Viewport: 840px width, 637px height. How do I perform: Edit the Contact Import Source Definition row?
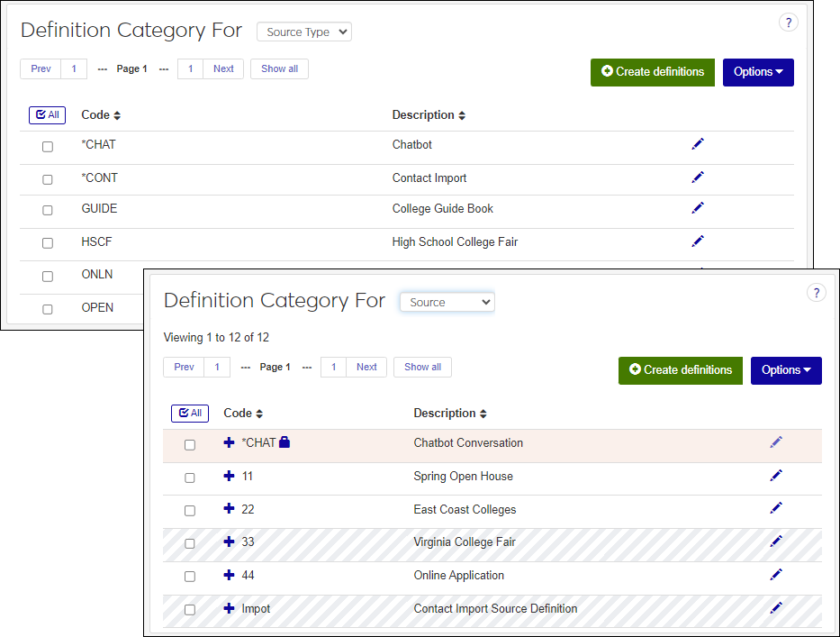pos(776,608)
